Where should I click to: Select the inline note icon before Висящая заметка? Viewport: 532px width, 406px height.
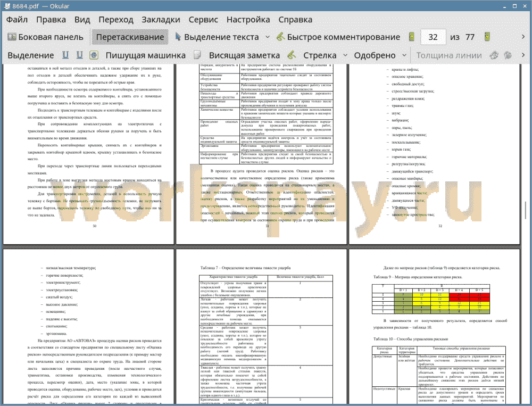coord(197,55)
